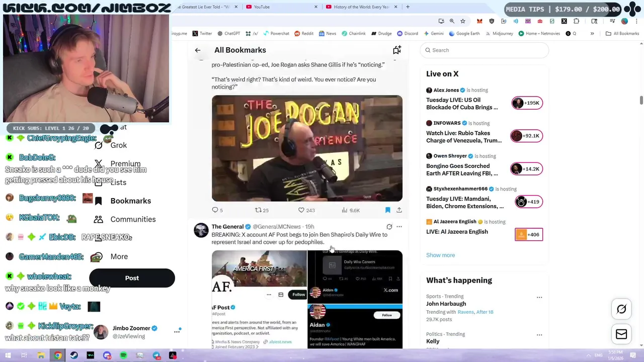Open the Gemini bookmark

[433, 34]
